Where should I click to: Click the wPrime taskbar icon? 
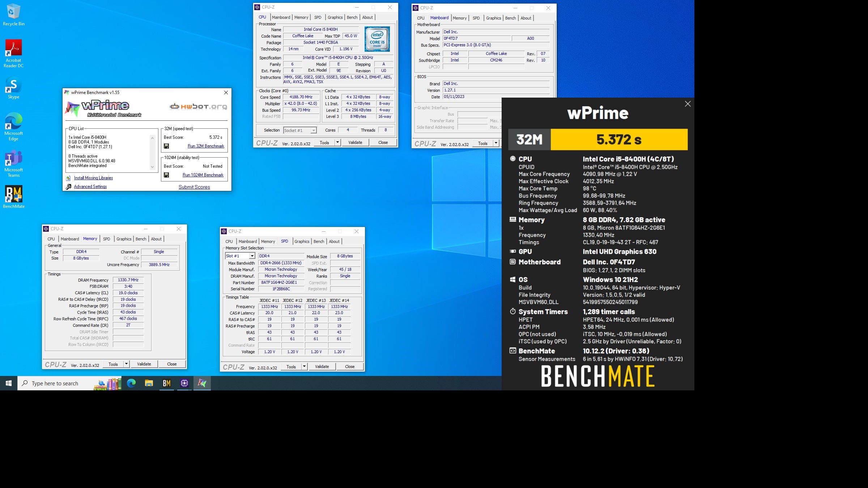click(x=202, y=383)
